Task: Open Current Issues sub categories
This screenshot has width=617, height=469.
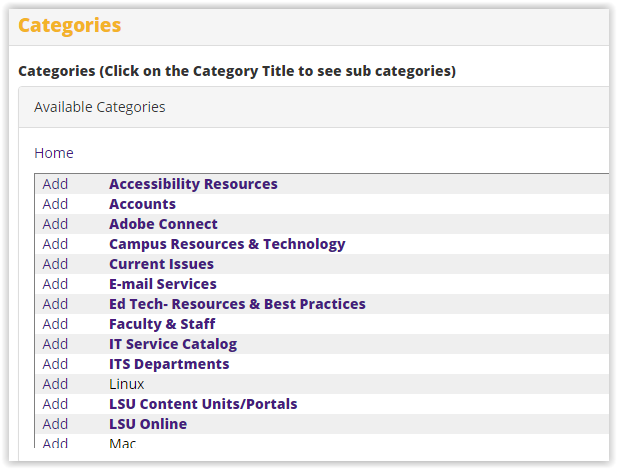Action: pos(161,264)
